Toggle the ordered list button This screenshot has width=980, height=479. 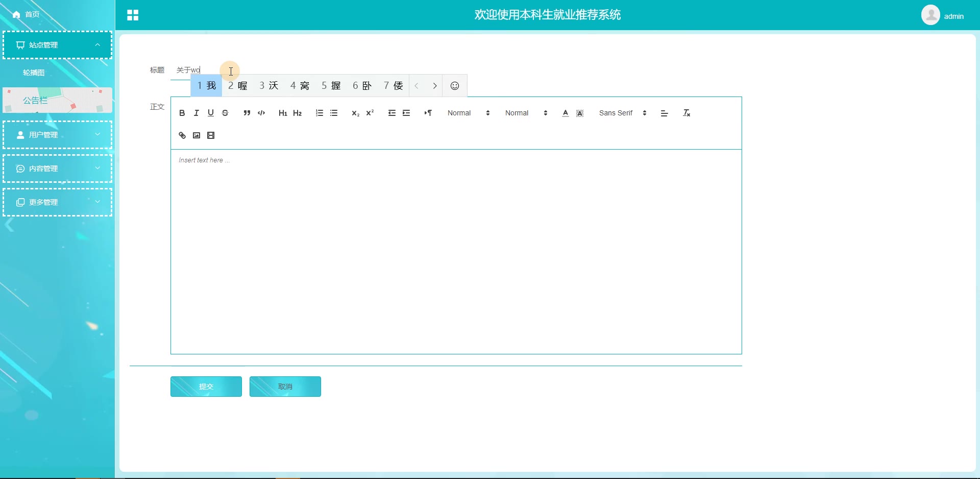pyautogui.click(x=320, y=113)
